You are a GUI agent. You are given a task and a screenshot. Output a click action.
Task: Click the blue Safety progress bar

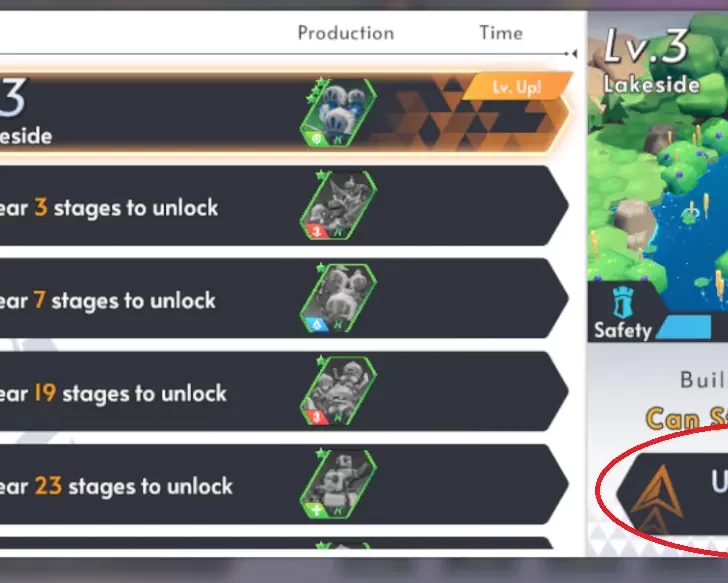pos(684,327)
